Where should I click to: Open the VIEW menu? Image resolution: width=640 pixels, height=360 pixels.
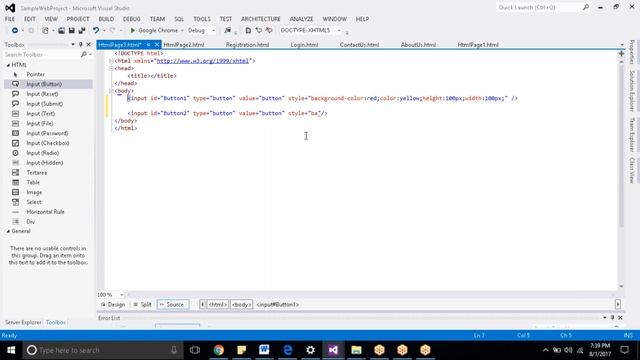point(51,19)
